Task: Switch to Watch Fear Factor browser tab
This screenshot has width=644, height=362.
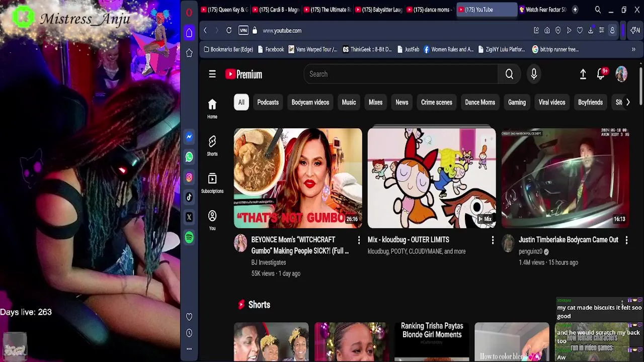Action: tap(542, 10)
